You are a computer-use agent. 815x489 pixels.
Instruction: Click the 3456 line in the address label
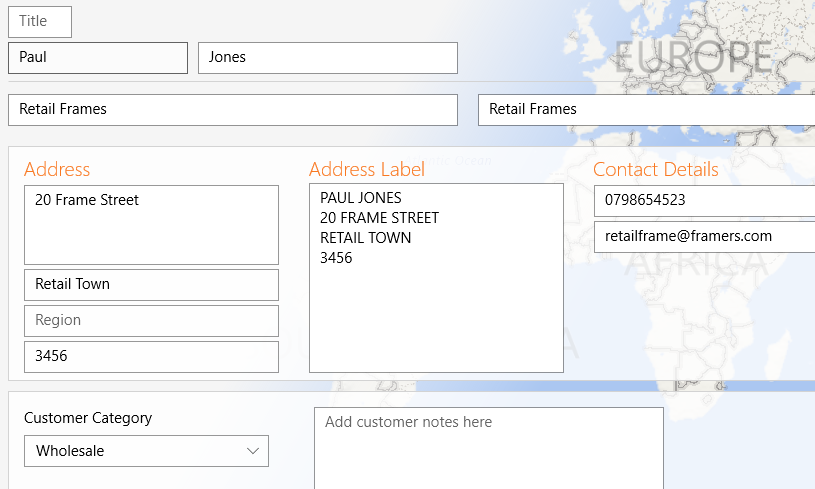[336, 258]
